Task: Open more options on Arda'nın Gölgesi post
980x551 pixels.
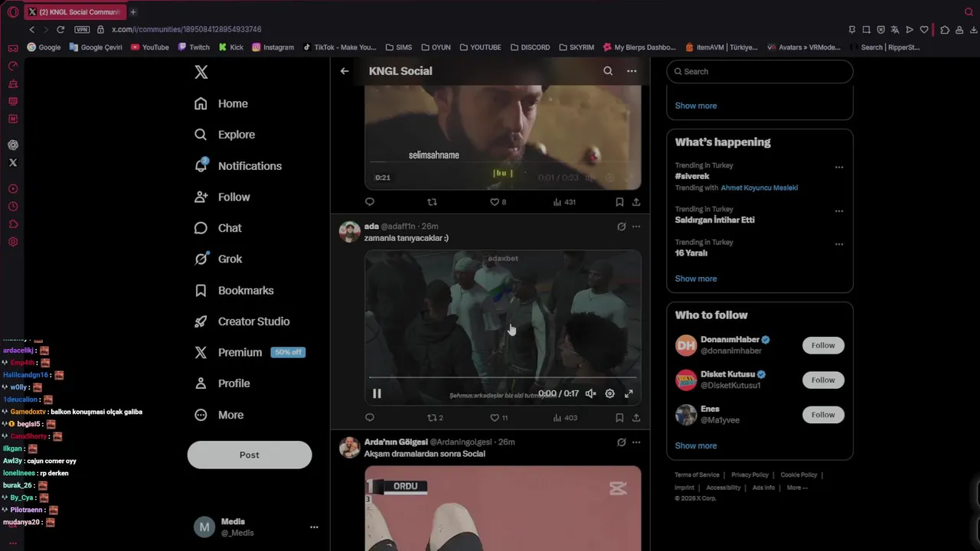Action: click(x=636, y=442)
